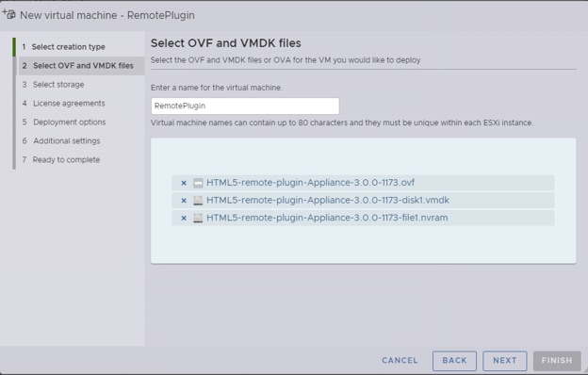Proceed with the Next button

(505, 361)
